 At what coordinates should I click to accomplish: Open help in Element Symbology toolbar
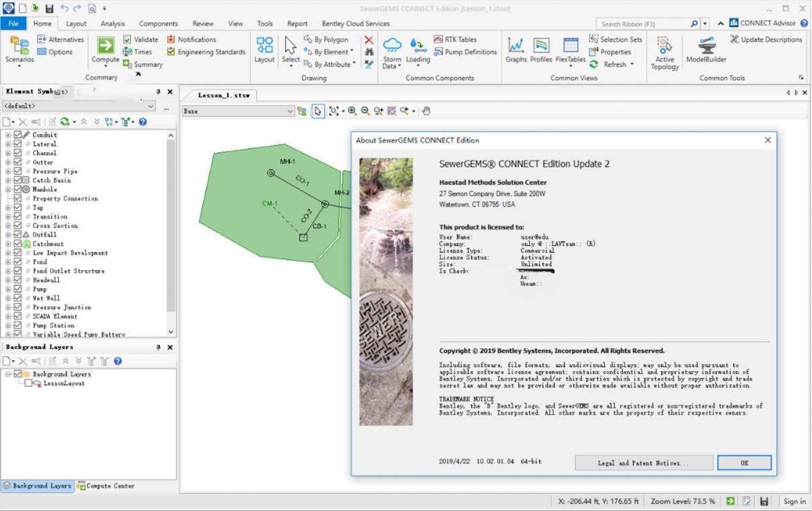pyautogui.click(x=142, y=122)
